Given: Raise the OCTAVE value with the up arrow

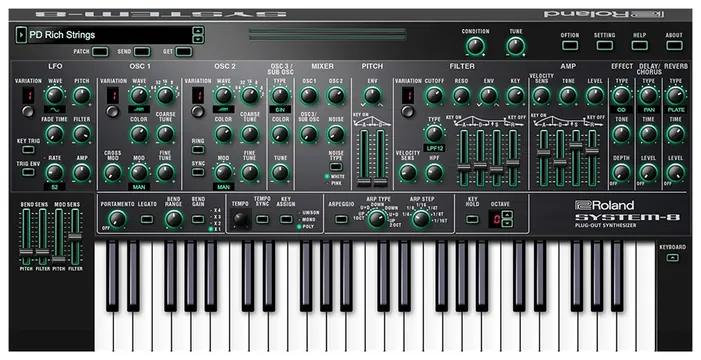Looking at the screenshot, I should pyautogui.click(x=507, y=216).
